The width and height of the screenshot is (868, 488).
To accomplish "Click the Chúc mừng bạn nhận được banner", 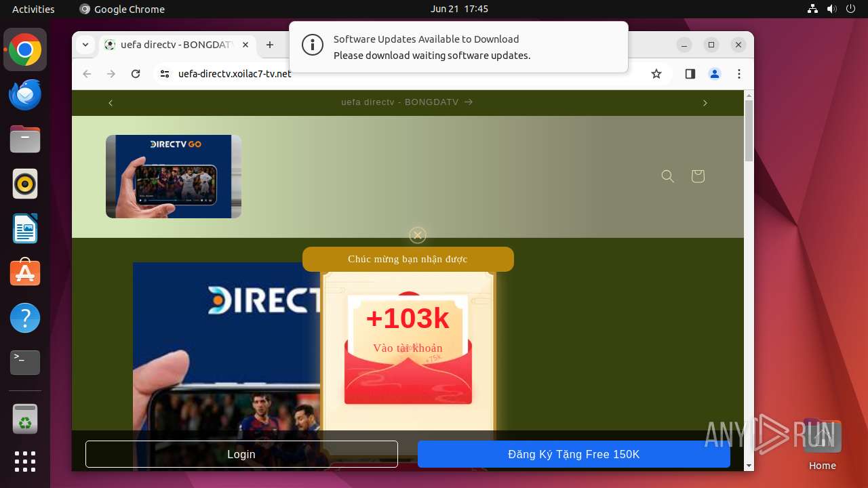I will click(x=408, y=259).
